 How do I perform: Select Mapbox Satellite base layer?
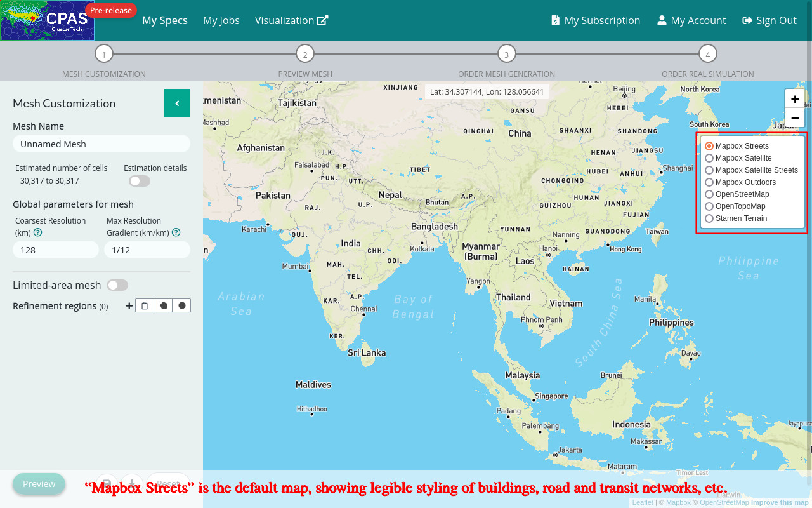coord(709,158)
